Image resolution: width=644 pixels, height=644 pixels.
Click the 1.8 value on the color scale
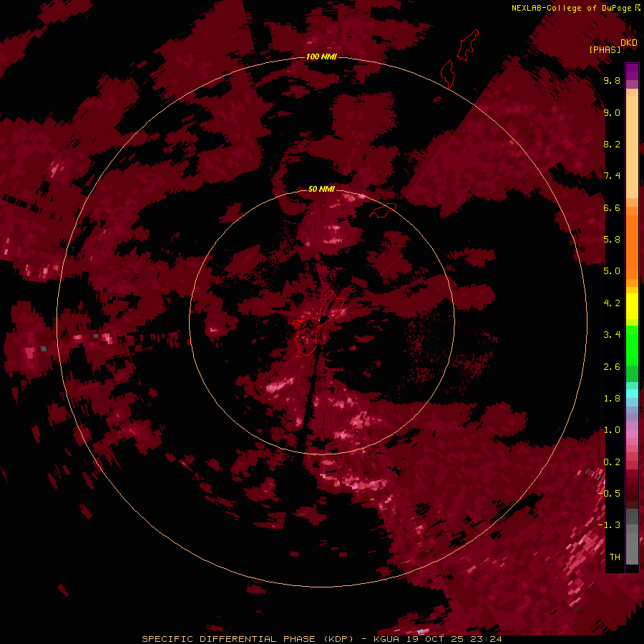click(612, 399)
